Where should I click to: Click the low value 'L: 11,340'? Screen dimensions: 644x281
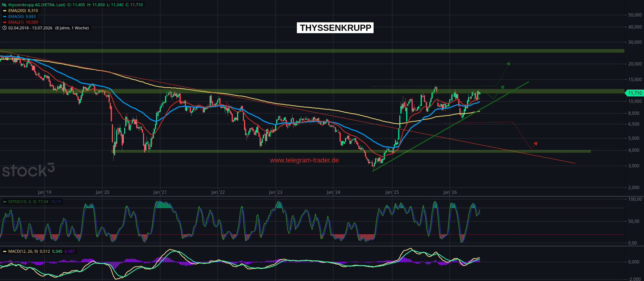115,5
